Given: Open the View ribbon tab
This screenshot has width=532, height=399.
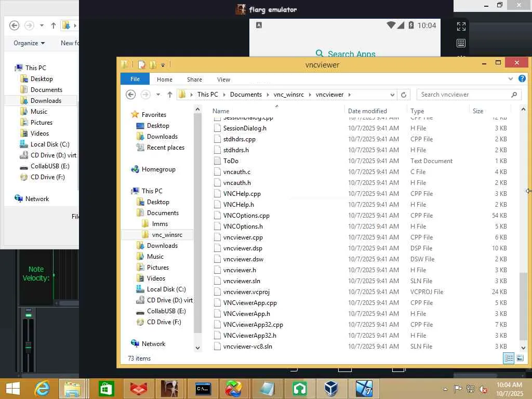Looking at the screenshot, I should [x=223, y=79].
